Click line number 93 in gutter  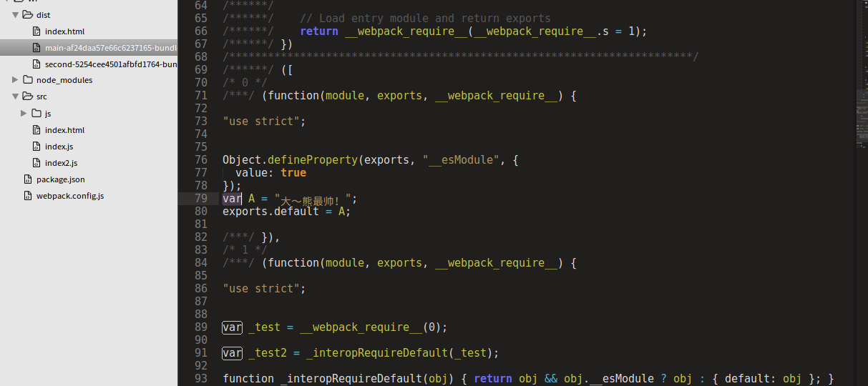pyautogui.click(x=200, y=379)
